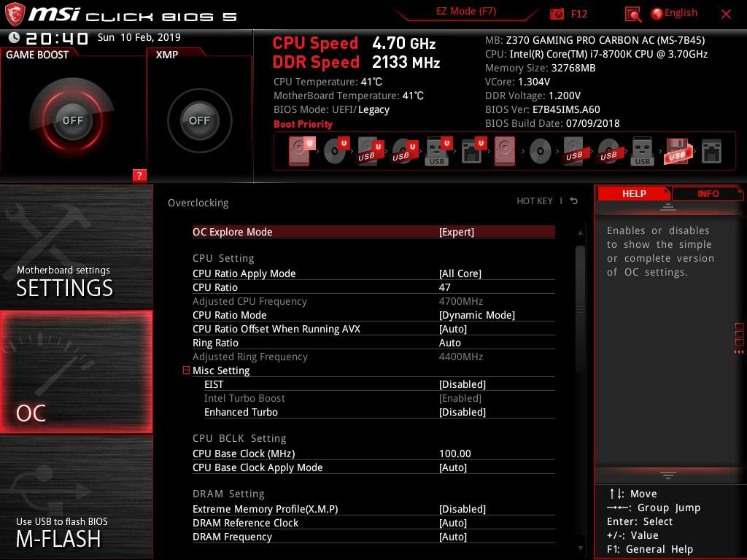Click the settings list scrollbar thumb
The height and width of the screenshot is (560, 747).
click(x=580, y=308)
